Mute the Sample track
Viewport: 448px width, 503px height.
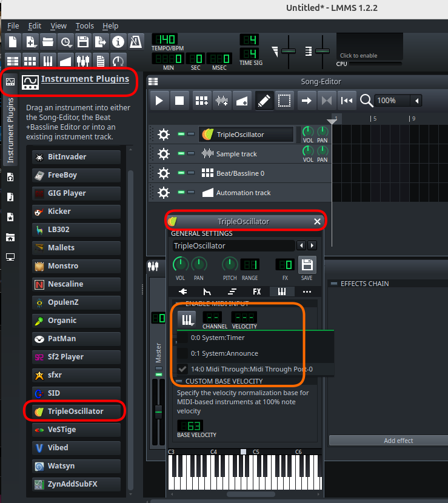pyautogui.click(x=181, y=154)
